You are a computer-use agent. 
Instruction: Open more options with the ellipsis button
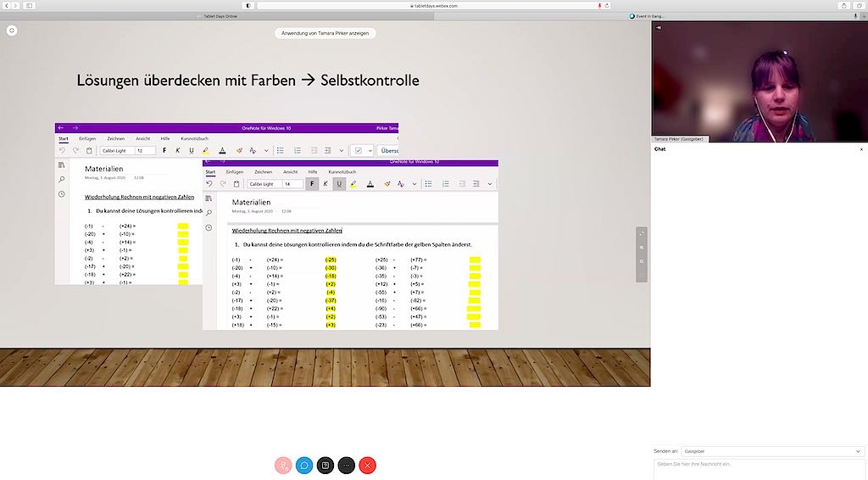pyautogui.click(x=346, y=465)
